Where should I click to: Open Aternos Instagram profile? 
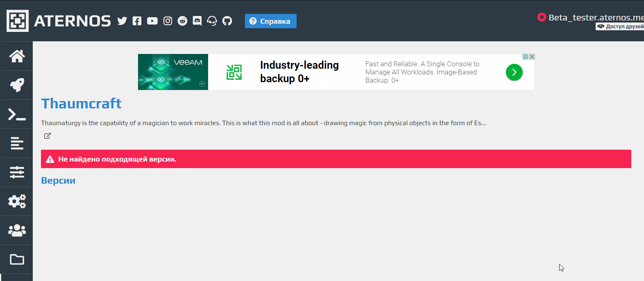168,21
